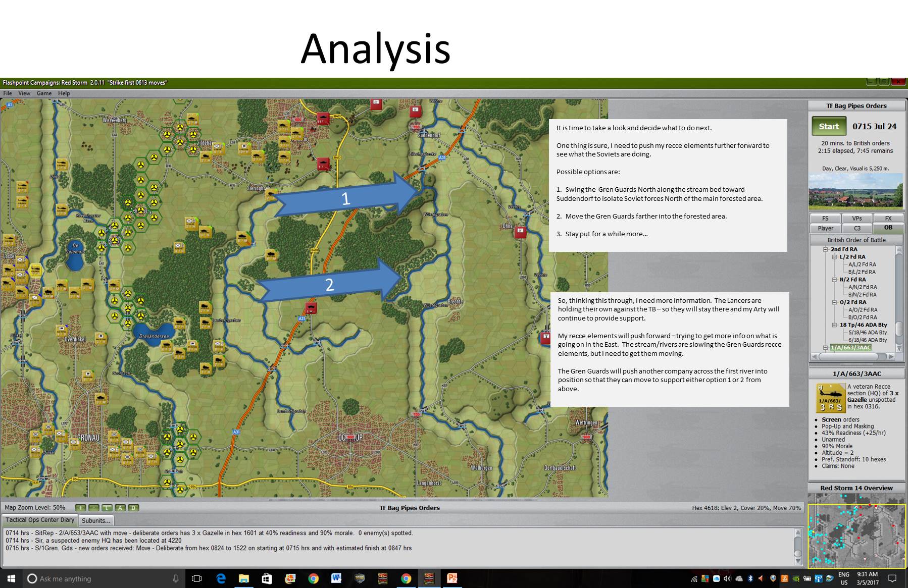908x588 pixels.
Task: Collapse the L/2 Fd RA tree node
Action: pyautogui.click(x=834, y=257)
